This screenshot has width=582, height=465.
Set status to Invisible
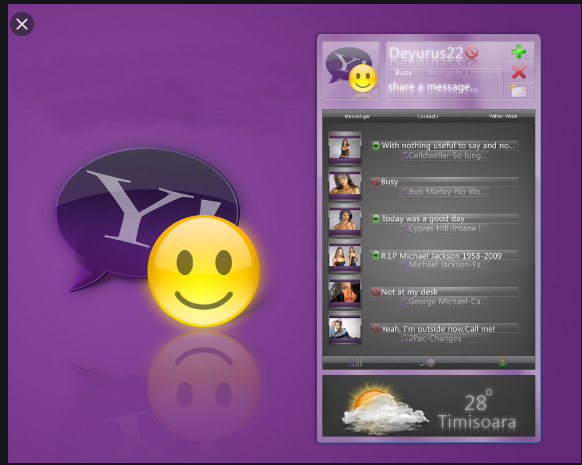[485, 72]
